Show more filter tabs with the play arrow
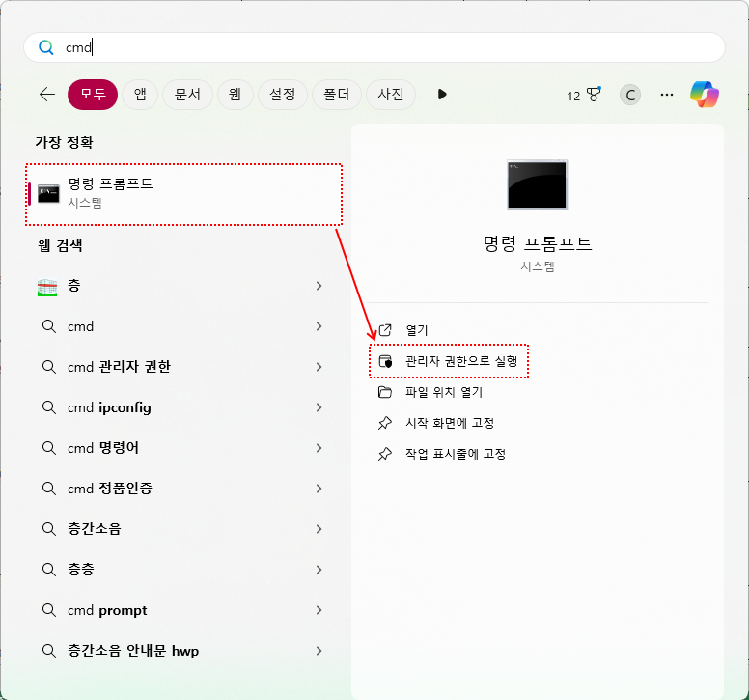Screen dimensions: 749x700 [442, 94]
